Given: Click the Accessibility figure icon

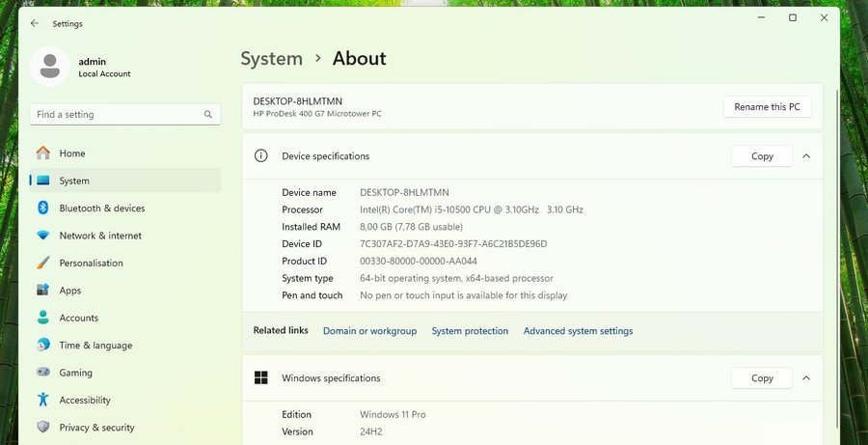Looking at the screenshot, I should point(42,400).
